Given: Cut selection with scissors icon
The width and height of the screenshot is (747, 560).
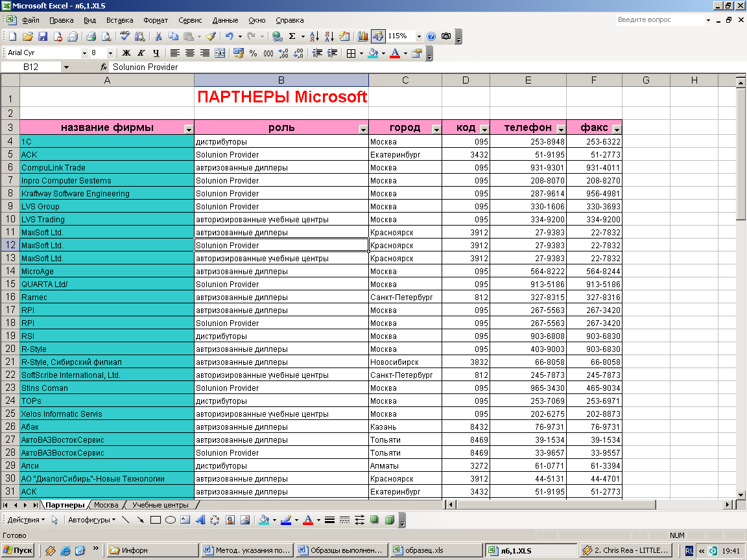Looking at the screenshot, I should [159, 36].
